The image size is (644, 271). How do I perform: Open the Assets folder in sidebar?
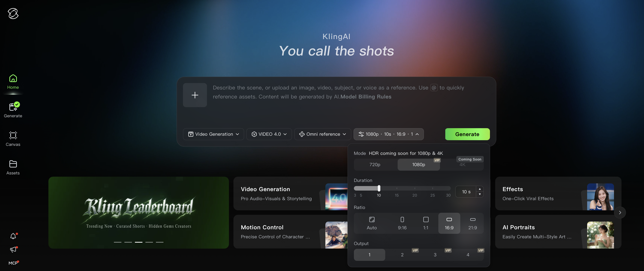point(13,168)
